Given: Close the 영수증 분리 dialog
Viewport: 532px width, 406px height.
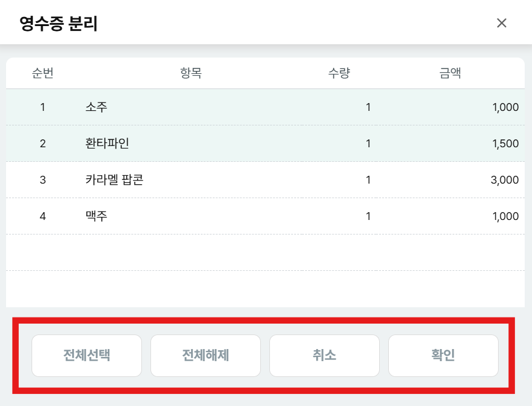Looking at the screenshot, I should tap(502, 23).
